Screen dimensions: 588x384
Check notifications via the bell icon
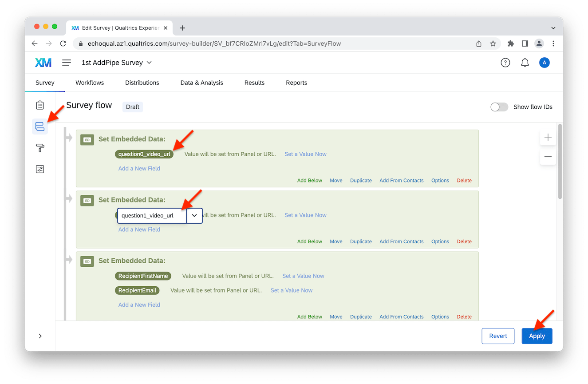click(525, 63)
